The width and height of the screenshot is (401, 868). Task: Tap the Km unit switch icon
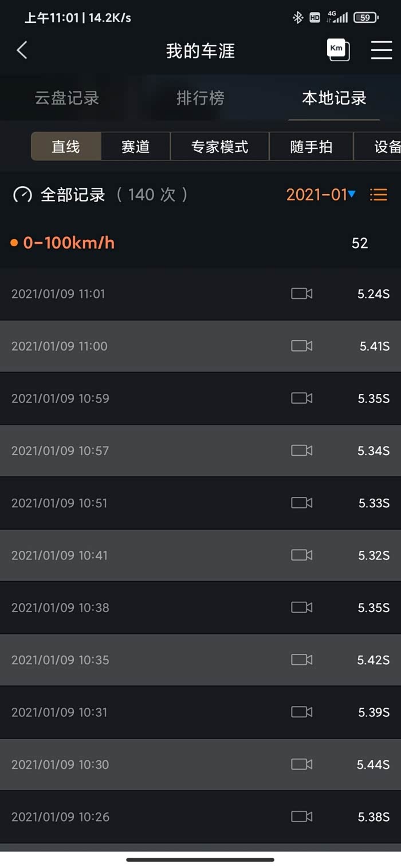338,50
